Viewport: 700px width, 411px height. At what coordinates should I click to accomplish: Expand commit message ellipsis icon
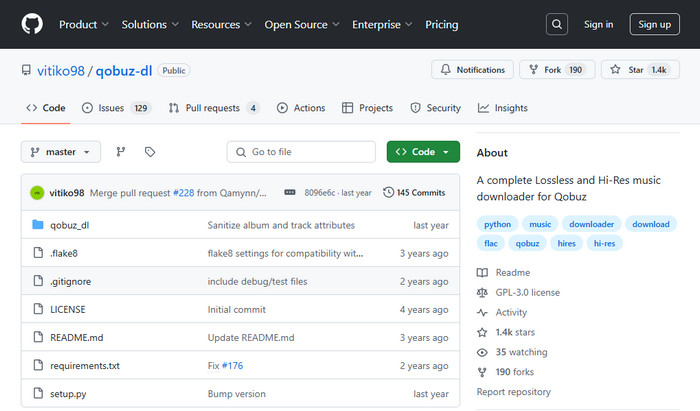tap(290, 192)
